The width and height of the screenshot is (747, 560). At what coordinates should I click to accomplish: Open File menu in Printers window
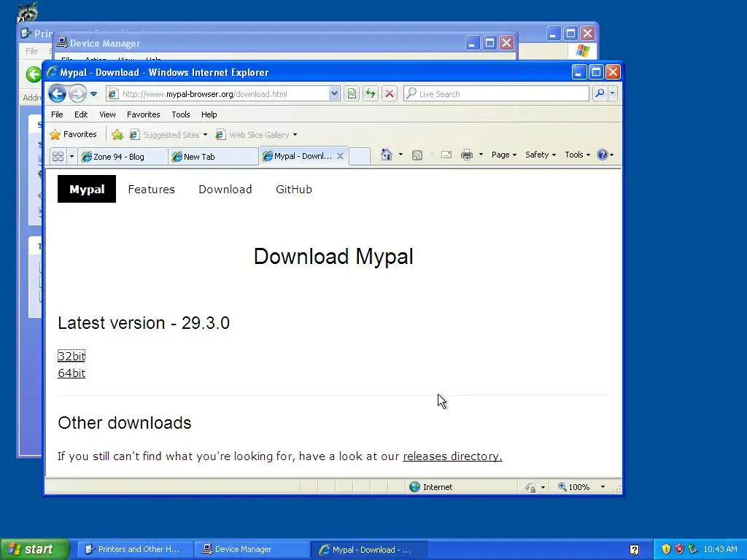31,51
